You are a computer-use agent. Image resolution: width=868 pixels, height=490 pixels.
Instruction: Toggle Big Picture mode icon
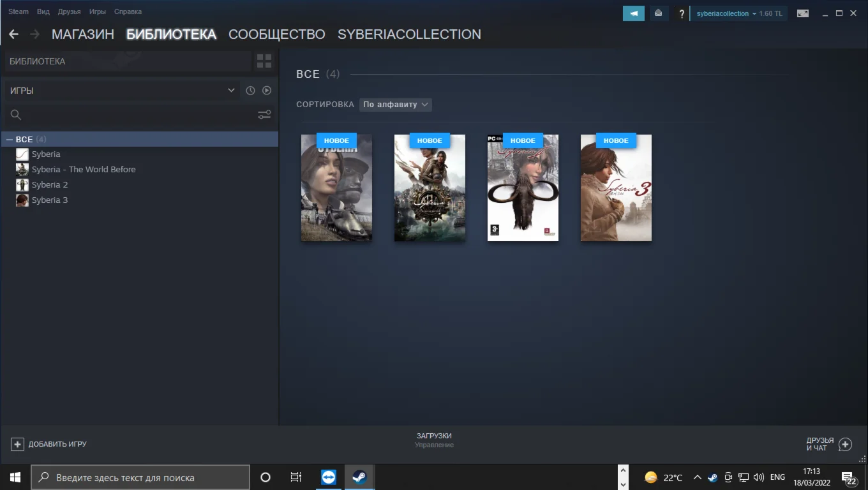(802, 13)
